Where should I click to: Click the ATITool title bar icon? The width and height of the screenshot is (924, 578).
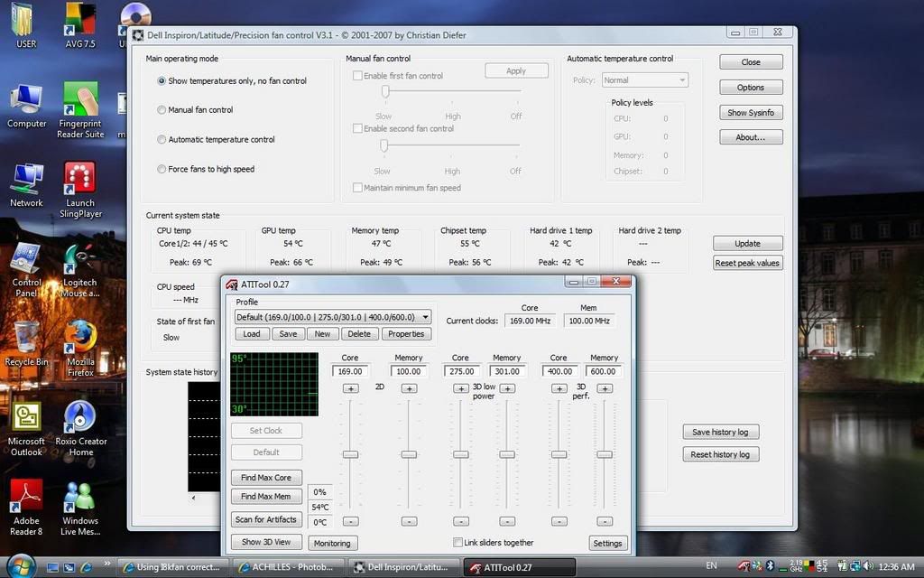[x=232, y=284]
